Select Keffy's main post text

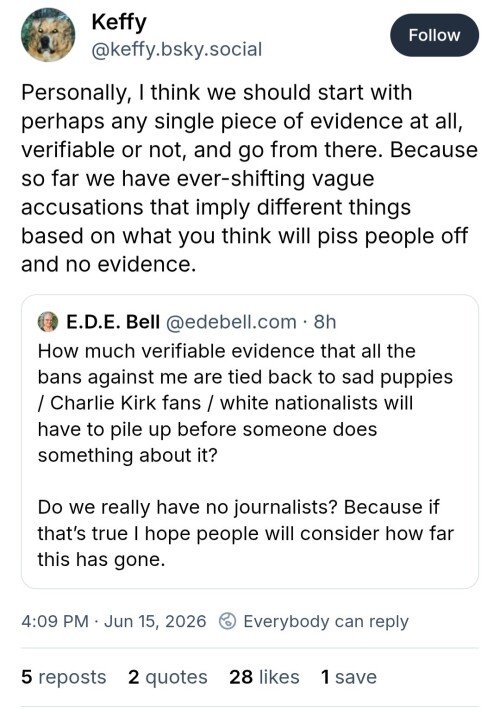coord(249,178)
